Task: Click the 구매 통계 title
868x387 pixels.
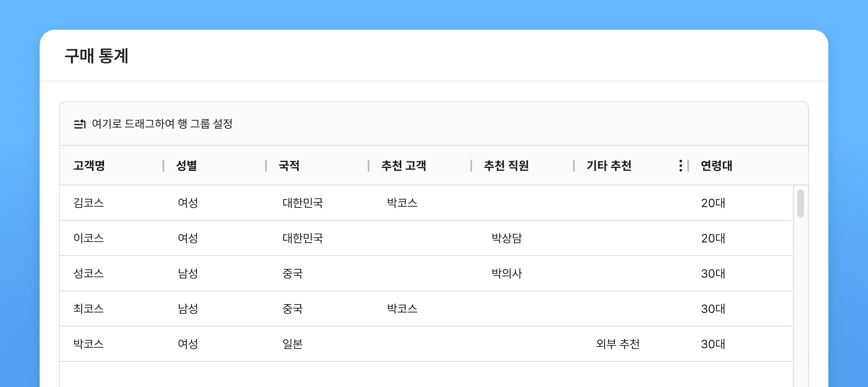Action: 96,56
